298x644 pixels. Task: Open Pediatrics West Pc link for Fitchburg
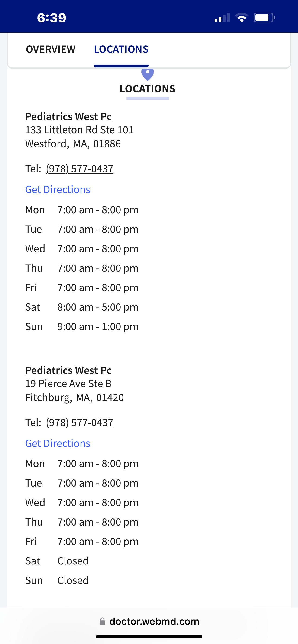(68, 370)
